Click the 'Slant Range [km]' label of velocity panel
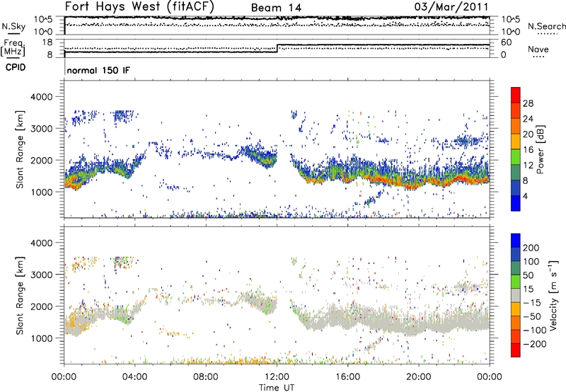 20,295
